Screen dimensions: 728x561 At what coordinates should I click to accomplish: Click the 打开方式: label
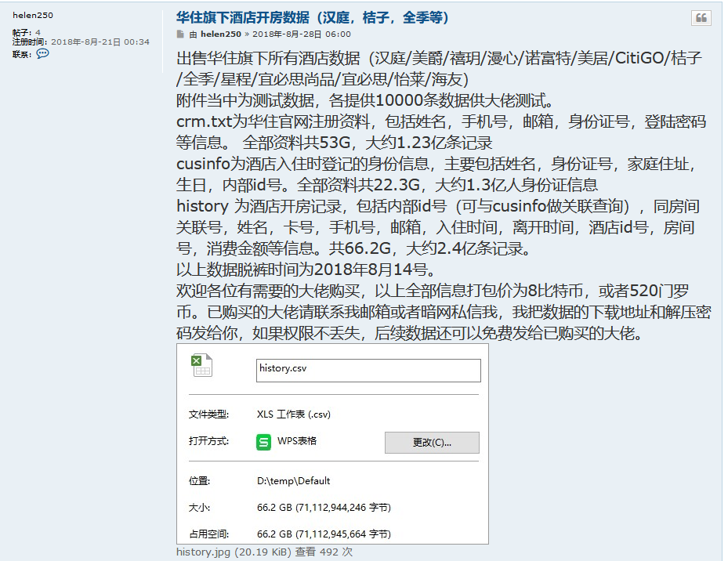pos(208,440)
